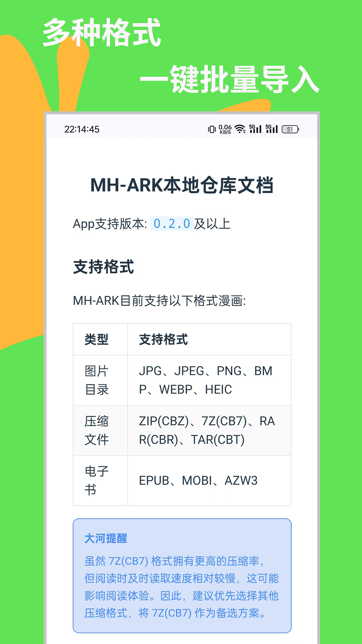The image size is (362, 644).
Task: Select the EPUB、MOBI、AZW3 formats cell
Action: 198,480
